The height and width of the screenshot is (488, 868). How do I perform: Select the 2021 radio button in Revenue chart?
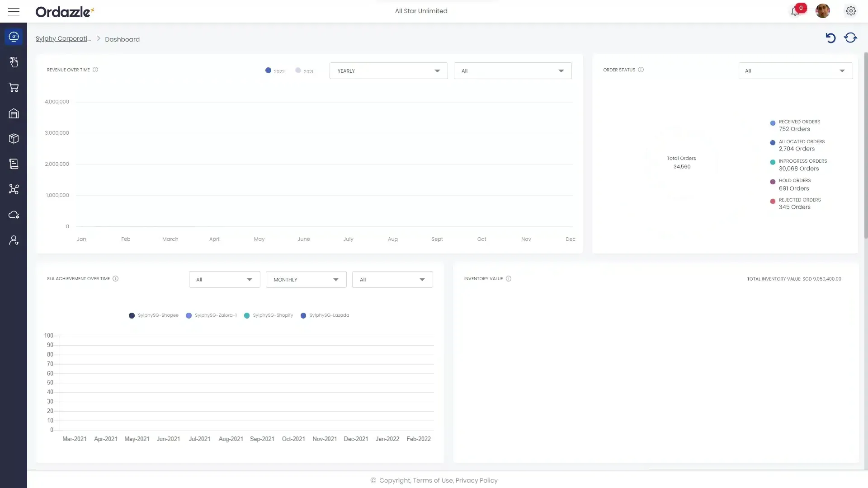[298, 70]
